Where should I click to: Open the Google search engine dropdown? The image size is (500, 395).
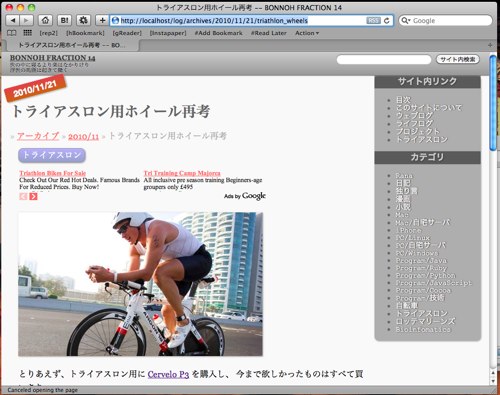tap(406, 21)
